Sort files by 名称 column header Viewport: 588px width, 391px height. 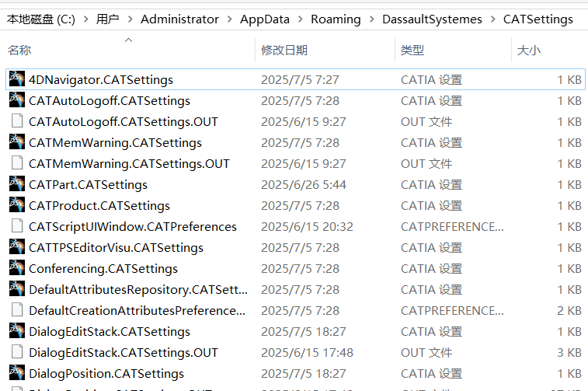click(19, 51)
